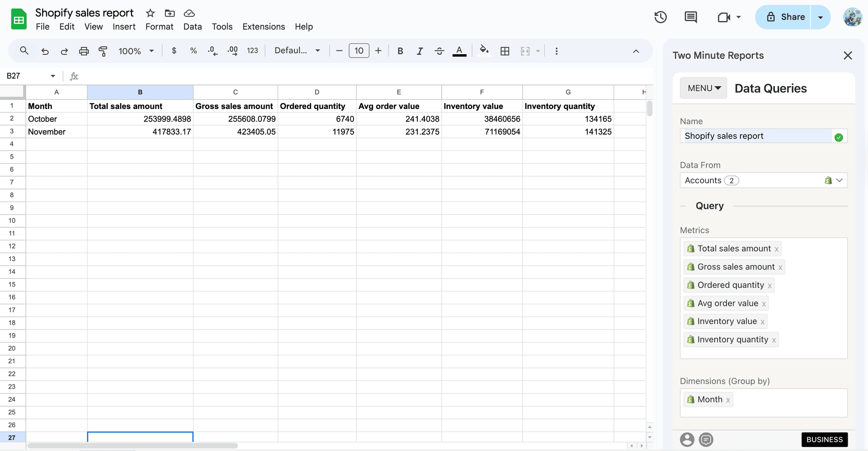Select the paint format tool
Viewport: 868px width, 451px height.
[103, 51]
